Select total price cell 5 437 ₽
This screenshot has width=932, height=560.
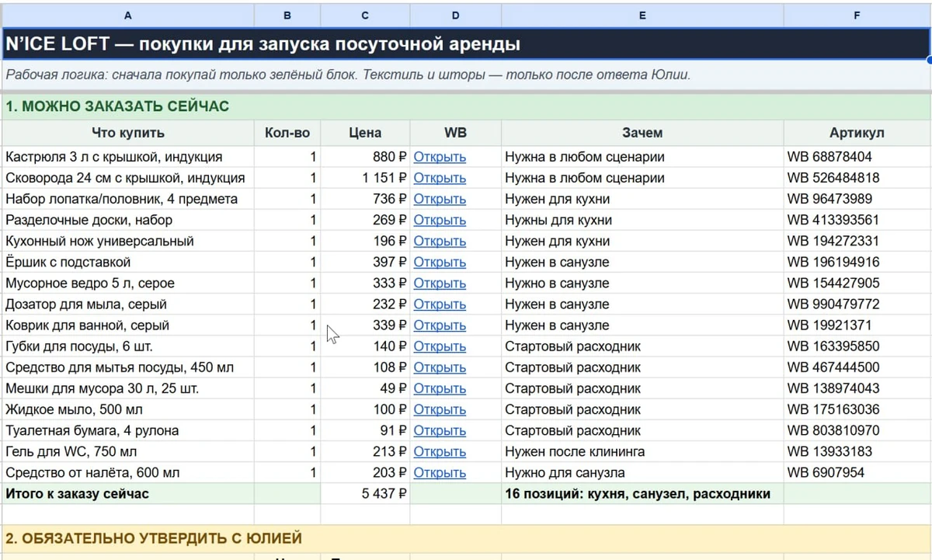pyautogui.click(x=365, y=493)
